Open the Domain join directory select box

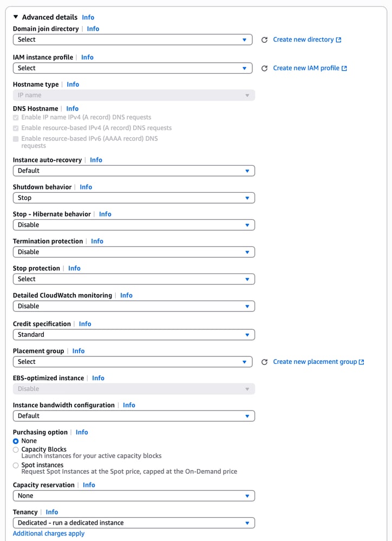133,39
